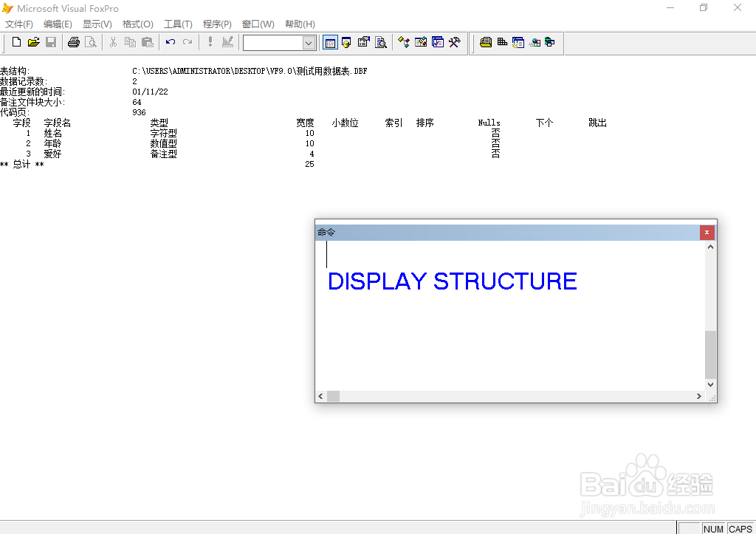Screen dimensions: 756x534
Task: Click the total width value 25
Action: [x=309, y=164]
